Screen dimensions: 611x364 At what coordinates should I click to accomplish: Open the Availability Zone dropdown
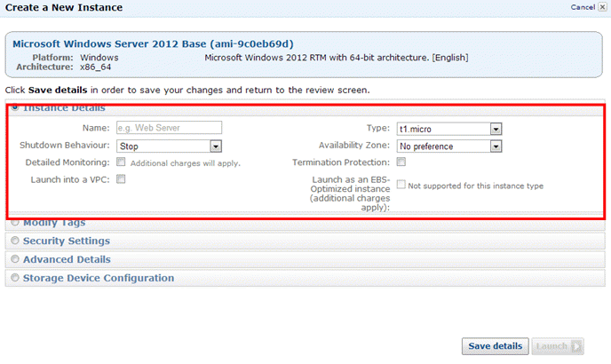point(448,146)
